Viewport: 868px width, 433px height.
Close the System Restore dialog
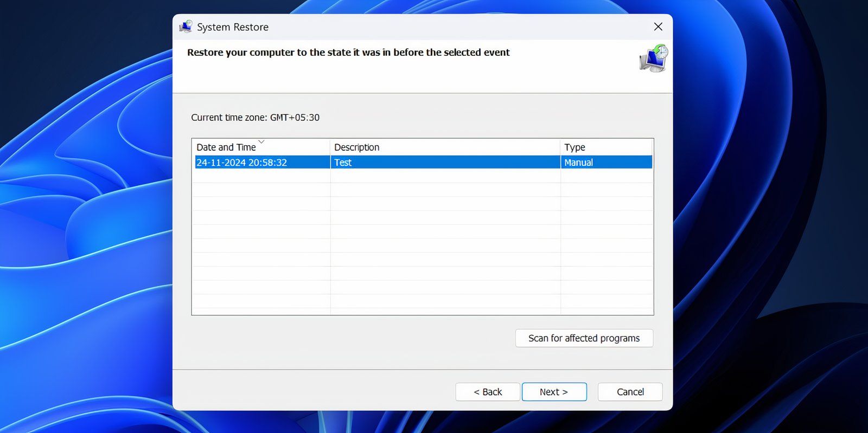[x=658, y=27]
